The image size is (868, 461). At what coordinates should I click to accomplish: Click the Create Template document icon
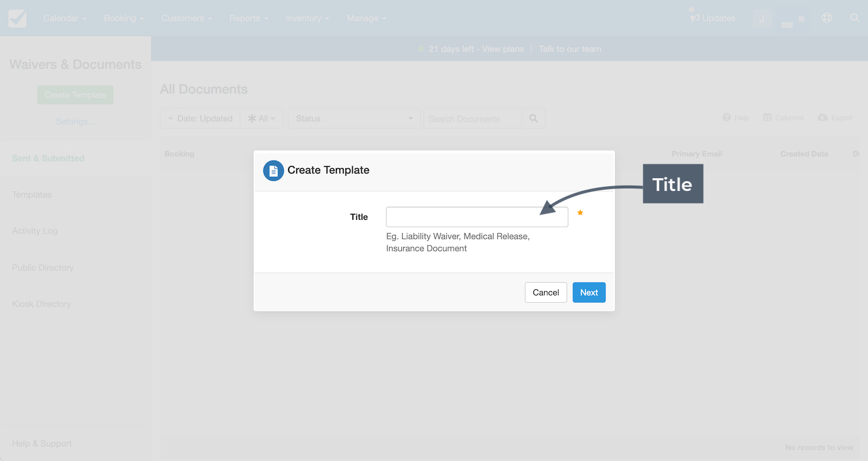pos(274,170)
